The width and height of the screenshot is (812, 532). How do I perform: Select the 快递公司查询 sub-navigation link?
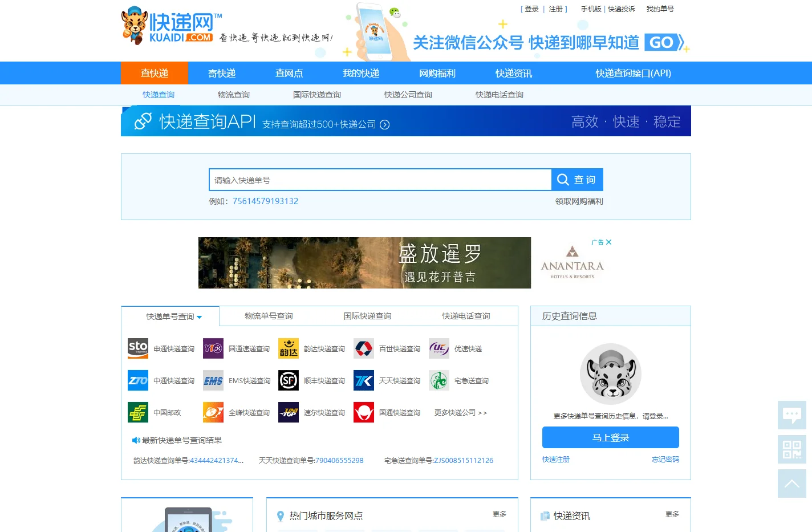(408, 95)
